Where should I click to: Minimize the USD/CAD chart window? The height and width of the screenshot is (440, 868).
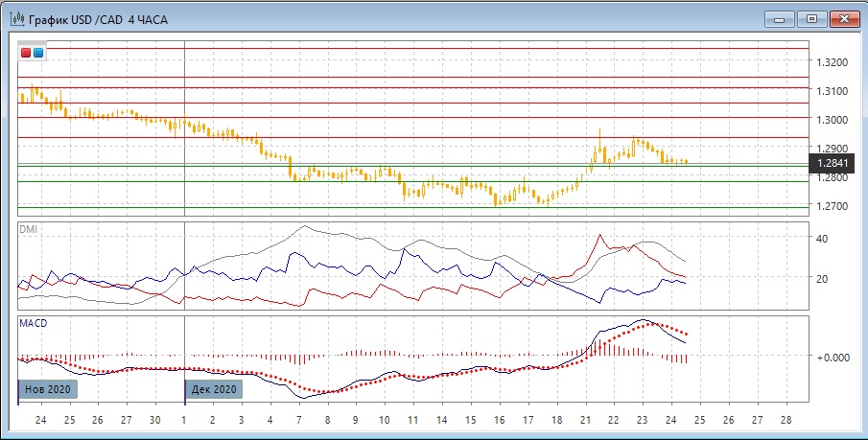[779, 19]
